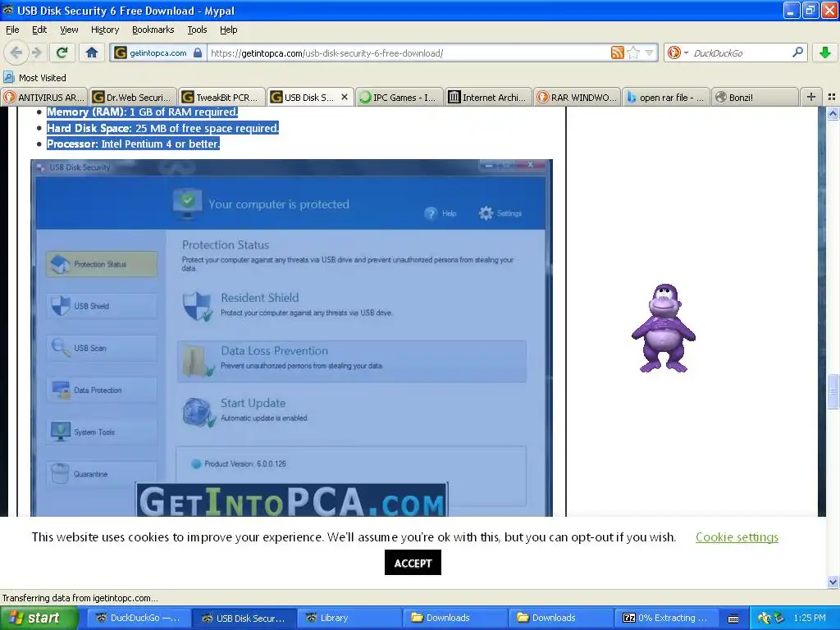The width and height of the screenshot is (840, 630).
Task: Click the USB Disk Security screenshot image
Action: 291,338
